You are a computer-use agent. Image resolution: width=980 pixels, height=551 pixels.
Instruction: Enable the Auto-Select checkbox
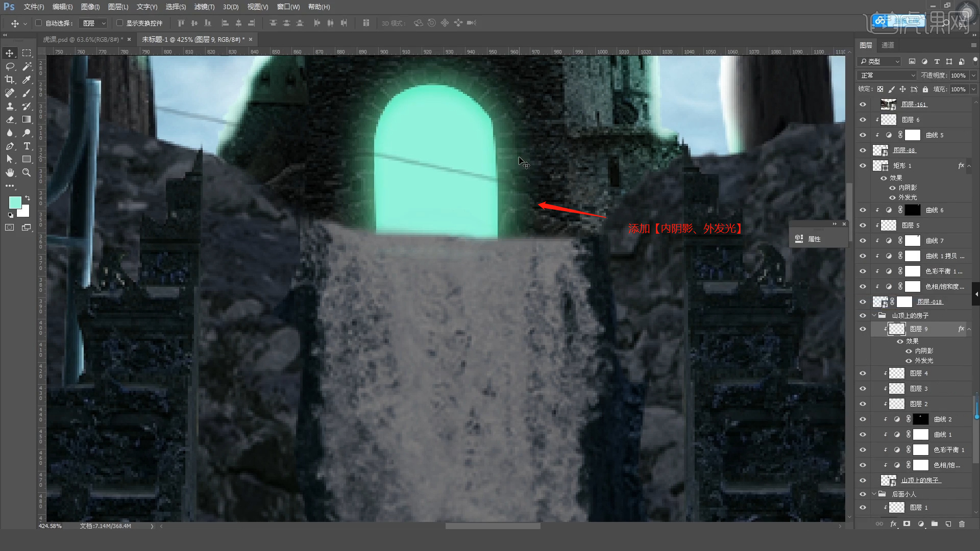[x=39, y=23]
